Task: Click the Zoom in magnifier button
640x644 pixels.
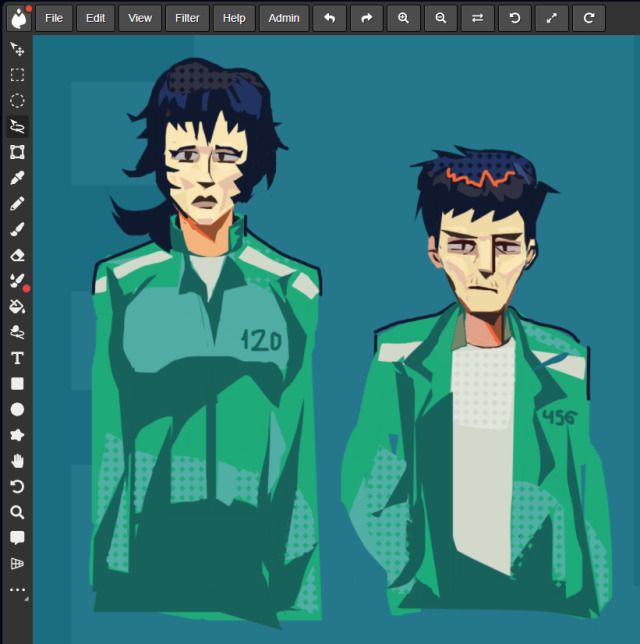Action: coord(403,18)
